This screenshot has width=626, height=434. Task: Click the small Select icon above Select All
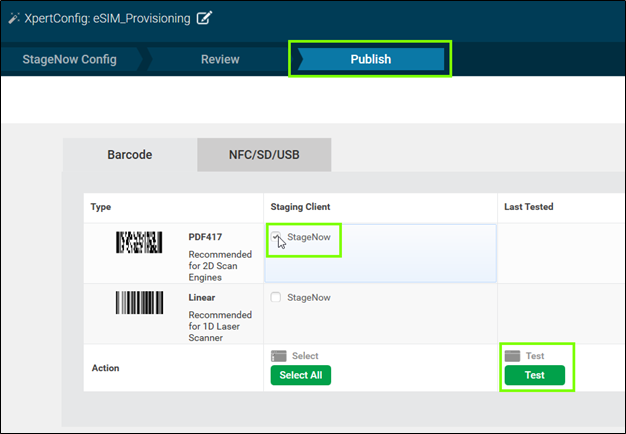[x=278, y=356]
